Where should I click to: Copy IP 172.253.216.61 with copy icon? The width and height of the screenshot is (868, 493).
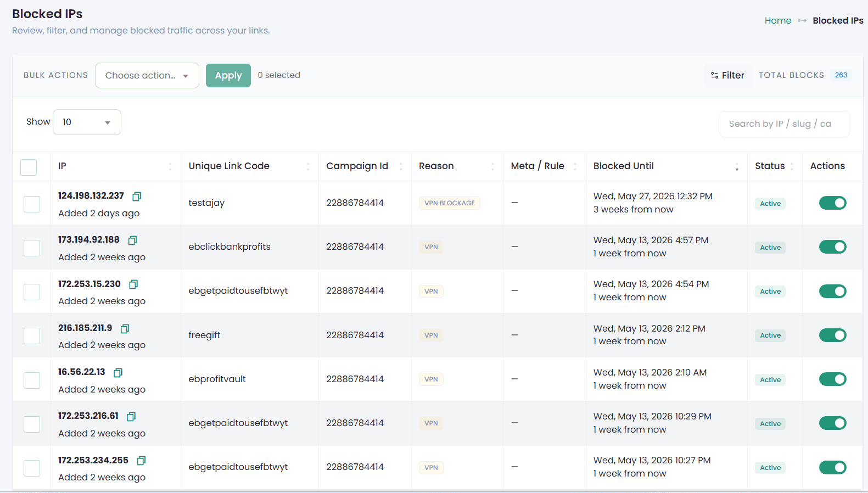(131, 416)
